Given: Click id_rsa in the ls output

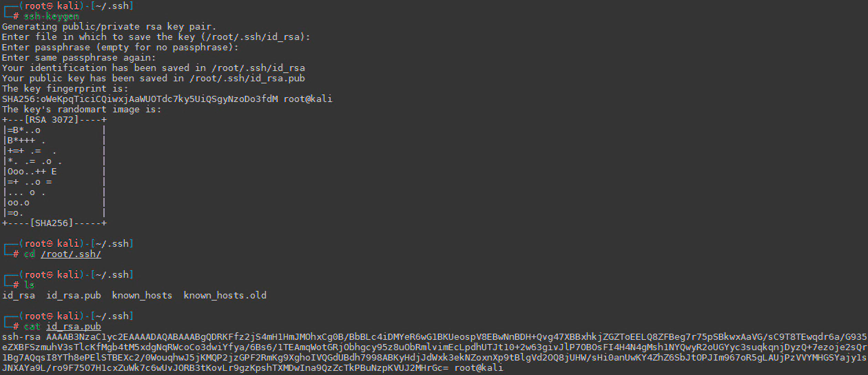Looking at the screenshot, I should tap(18, 295).
